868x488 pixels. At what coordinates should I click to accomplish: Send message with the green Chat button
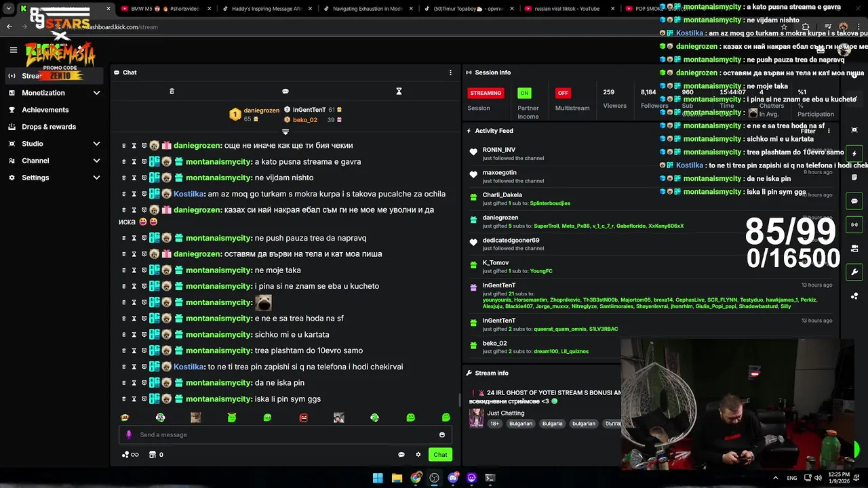(440, 455)
